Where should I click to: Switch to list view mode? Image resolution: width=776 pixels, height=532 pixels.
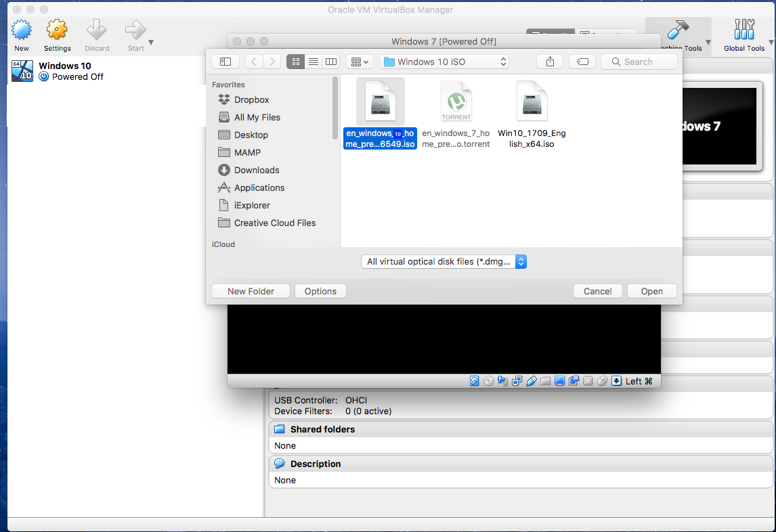(314, 62)
